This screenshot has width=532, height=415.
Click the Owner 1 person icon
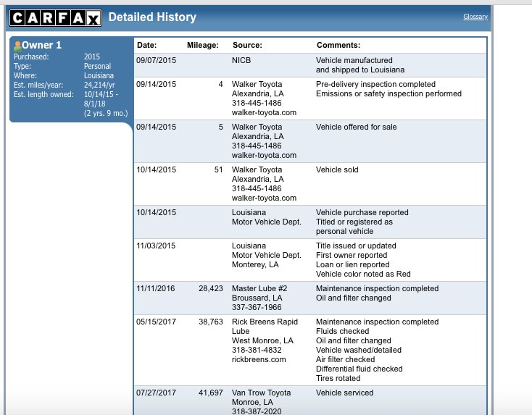17,46
